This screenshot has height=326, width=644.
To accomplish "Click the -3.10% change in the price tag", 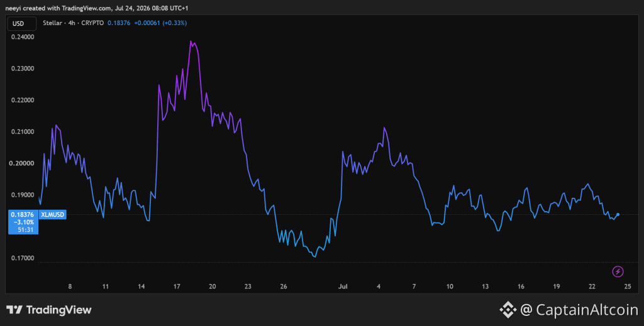I will click(23, 222).
